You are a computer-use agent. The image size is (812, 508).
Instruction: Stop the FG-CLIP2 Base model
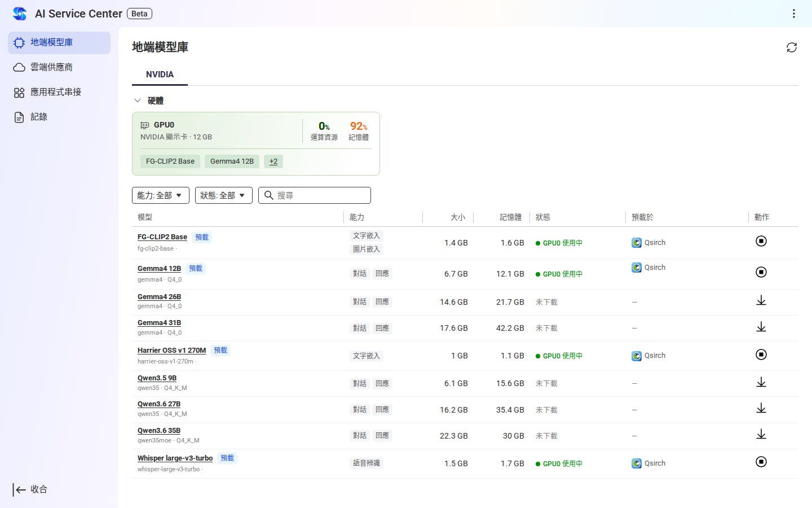(x=761, y=241)
